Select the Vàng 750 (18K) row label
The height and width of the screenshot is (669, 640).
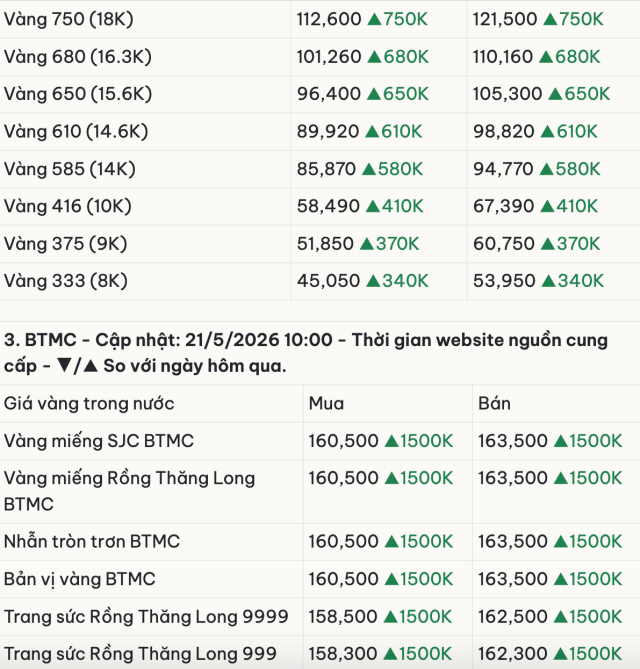pyautogui.click(x=69, y=19)
